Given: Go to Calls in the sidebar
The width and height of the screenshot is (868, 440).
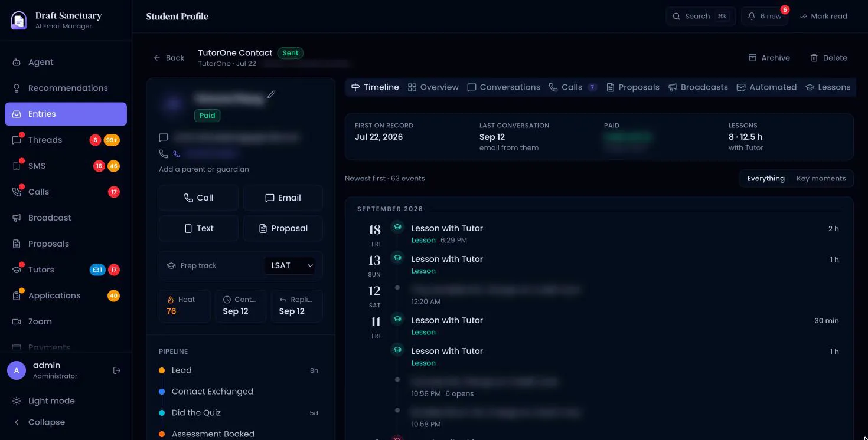Looking at the screenshot, I should point(66,192).
